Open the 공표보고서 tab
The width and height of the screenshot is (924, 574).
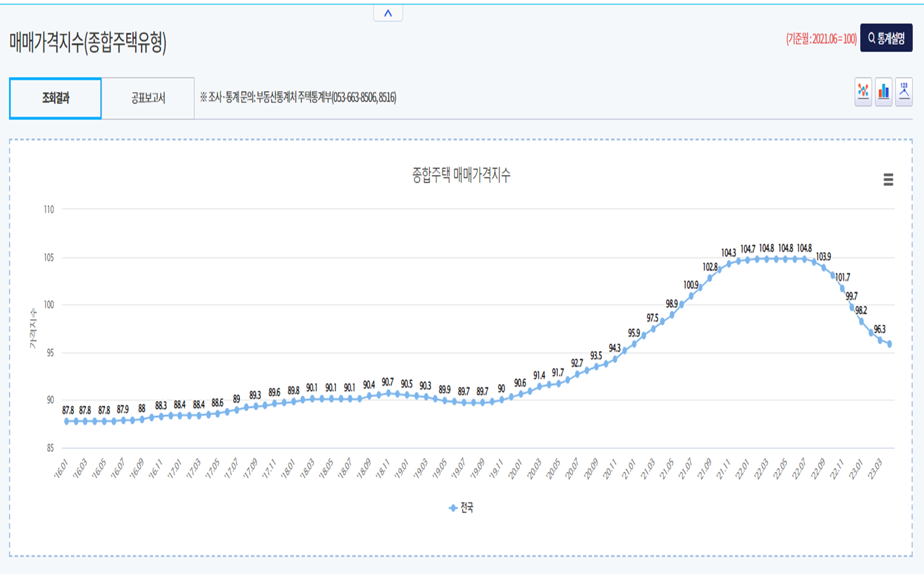click(148, 98)
